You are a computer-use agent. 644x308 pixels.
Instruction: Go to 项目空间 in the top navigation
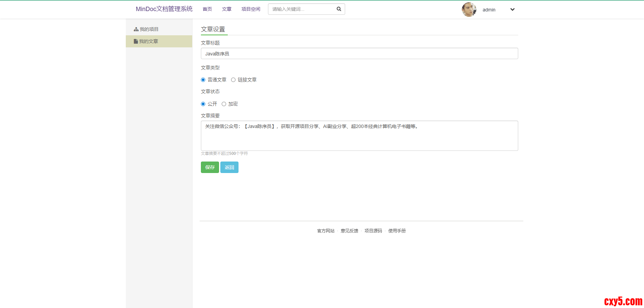click(x=251, y=9)
